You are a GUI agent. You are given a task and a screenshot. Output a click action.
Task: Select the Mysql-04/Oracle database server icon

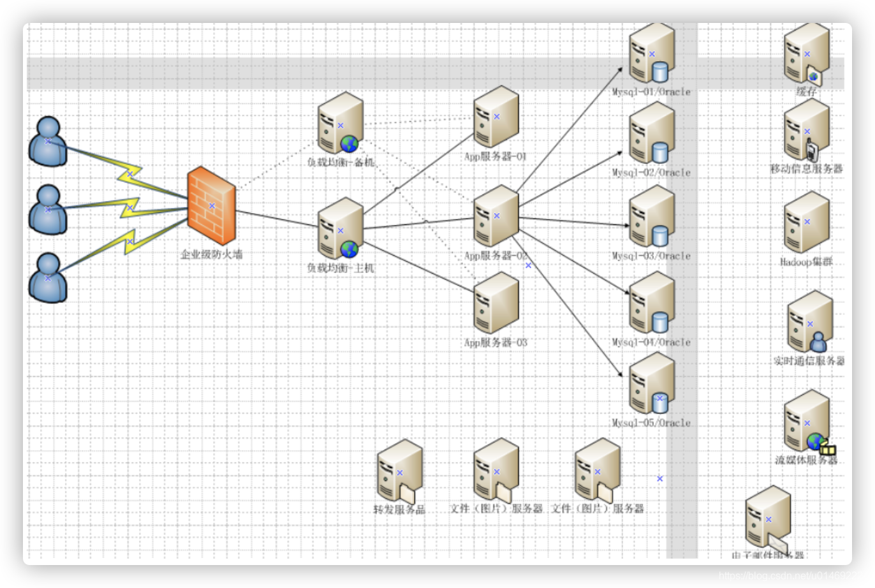point(652,304)
